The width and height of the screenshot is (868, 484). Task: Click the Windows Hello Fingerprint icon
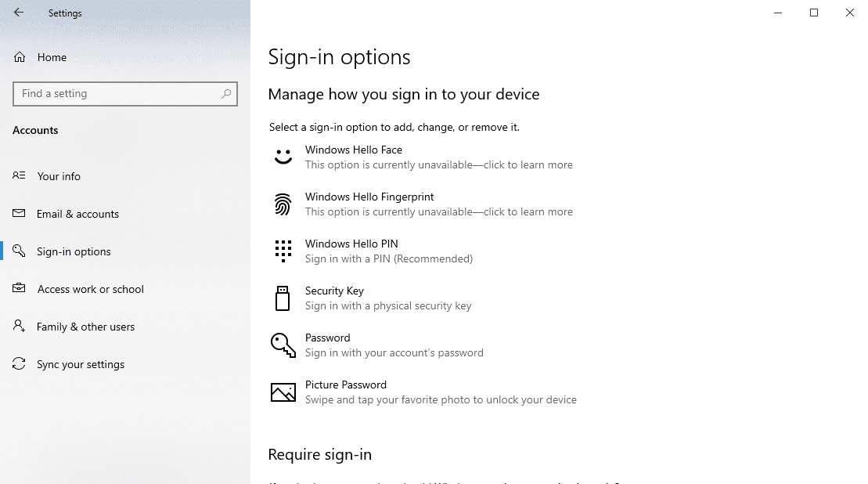point(283,204)
